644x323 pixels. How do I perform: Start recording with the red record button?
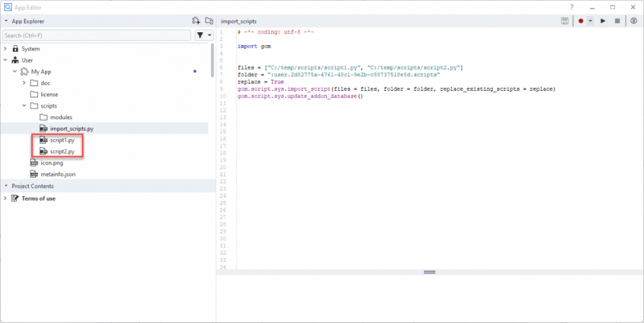[581, 21]
